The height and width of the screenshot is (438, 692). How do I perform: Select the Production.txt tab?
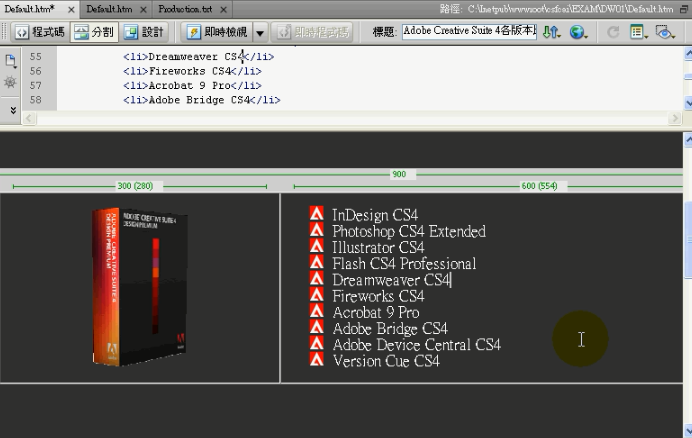[185, 9]
